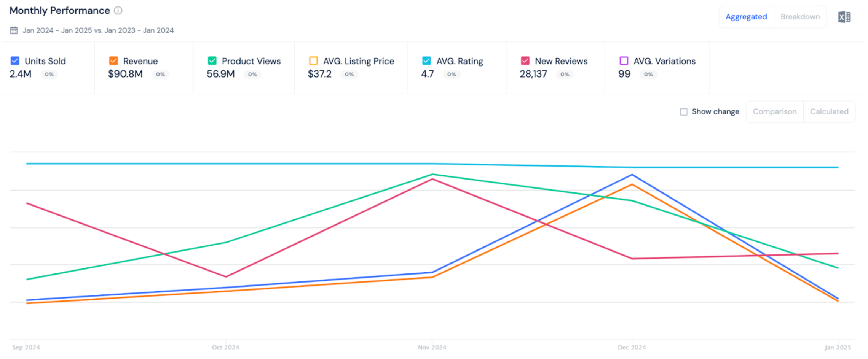The width and height of the screenshot is (868, 359).
Task: Switch to the Breakdown view tab
Action: click(x=800, y=17)
